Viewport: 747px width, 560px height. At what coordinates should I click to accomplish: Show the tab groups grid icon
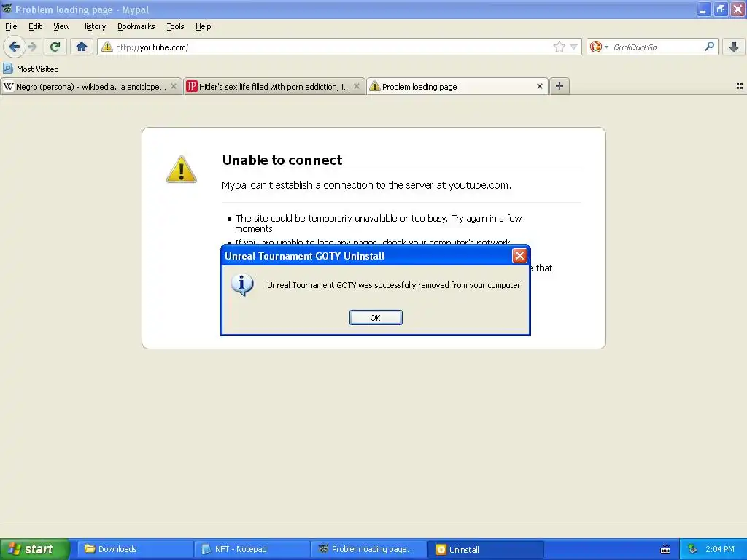(740, 86)
